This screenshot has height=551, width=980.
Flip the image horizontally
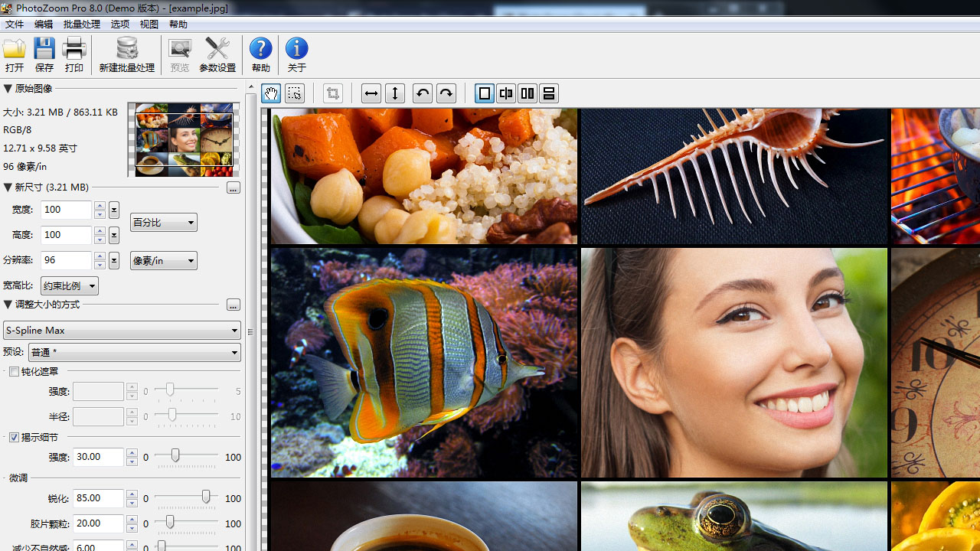click(371, 93)
